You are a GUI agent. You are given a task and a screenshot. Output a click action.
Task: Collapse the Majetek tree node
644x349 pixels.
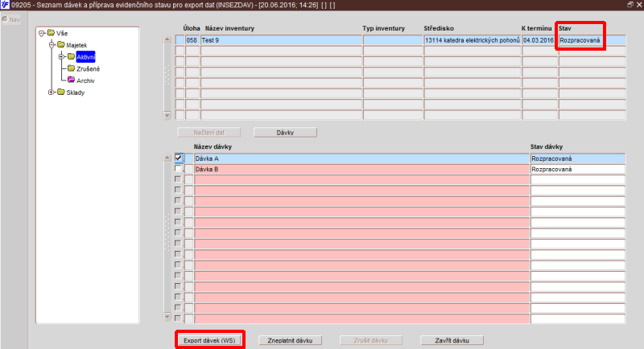tap(52, 45)
